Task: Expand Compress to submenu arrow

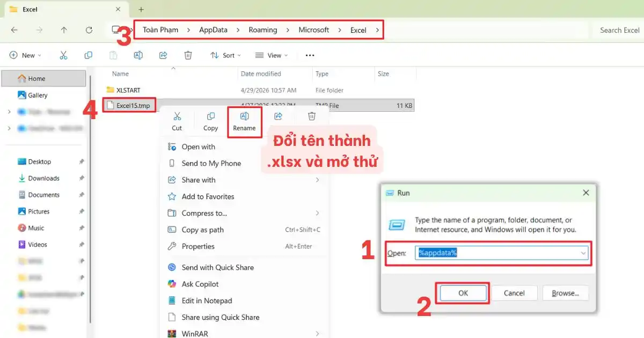Action: tap(317, 214)
